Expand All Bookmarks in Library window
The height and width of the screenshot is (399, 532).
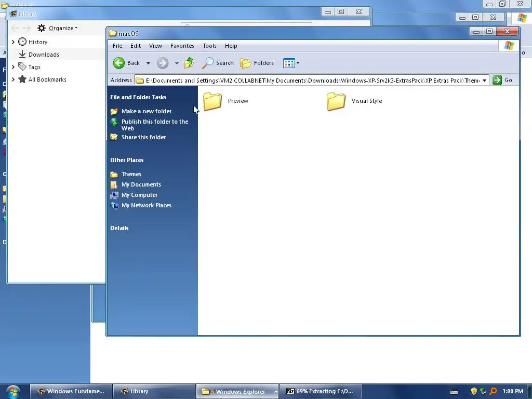point(13,79)
